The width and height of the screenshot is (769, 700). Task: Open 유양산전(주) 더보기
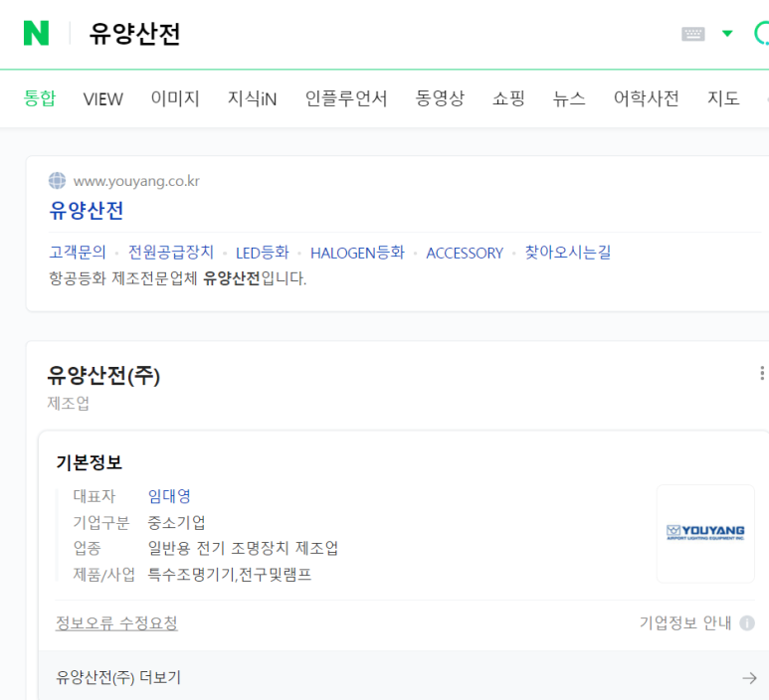[118, 677]
